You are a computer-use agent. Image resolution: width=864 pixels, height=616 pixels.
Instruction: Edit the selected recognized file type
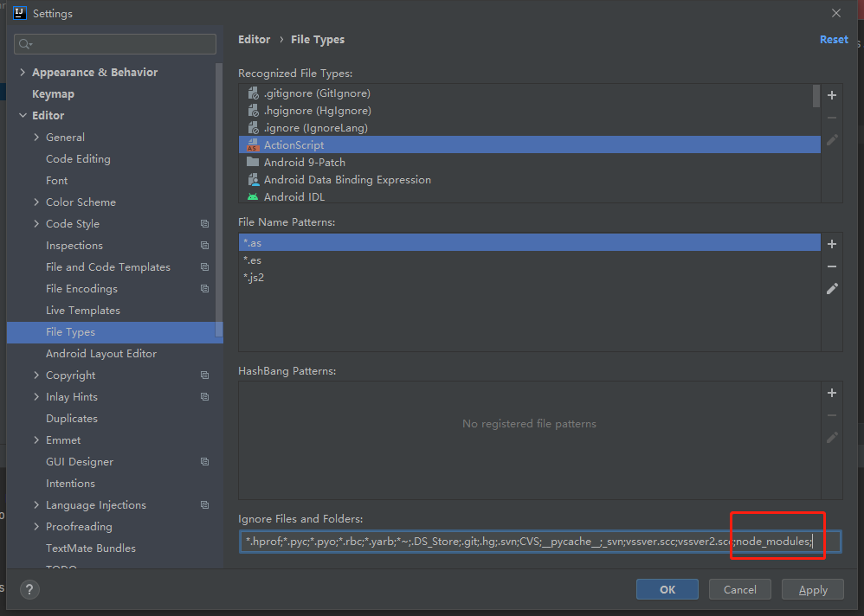click(x=831, y=140)
